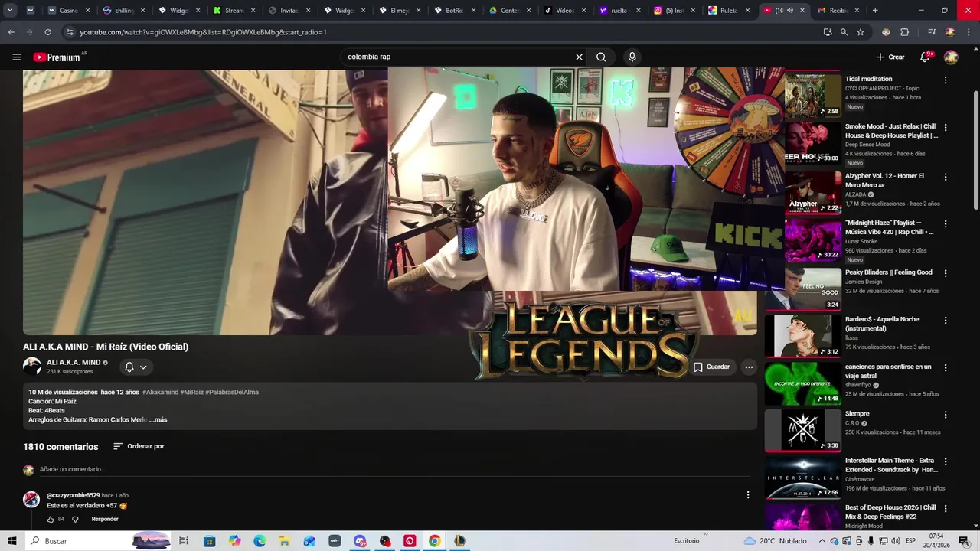Open Chrome from the taskbar

(x=434, y=541)
